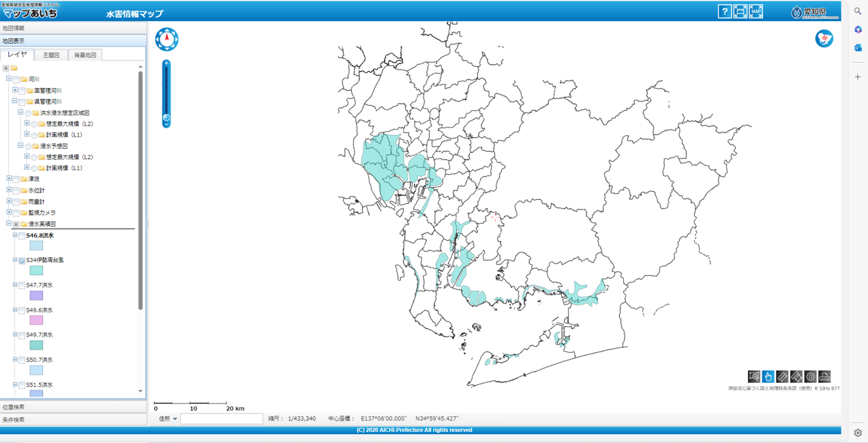Toggle the 国管理河川 checkbox
Image resolution: width=868 pixels, height=443 pixels.
(x=22, y=91)
